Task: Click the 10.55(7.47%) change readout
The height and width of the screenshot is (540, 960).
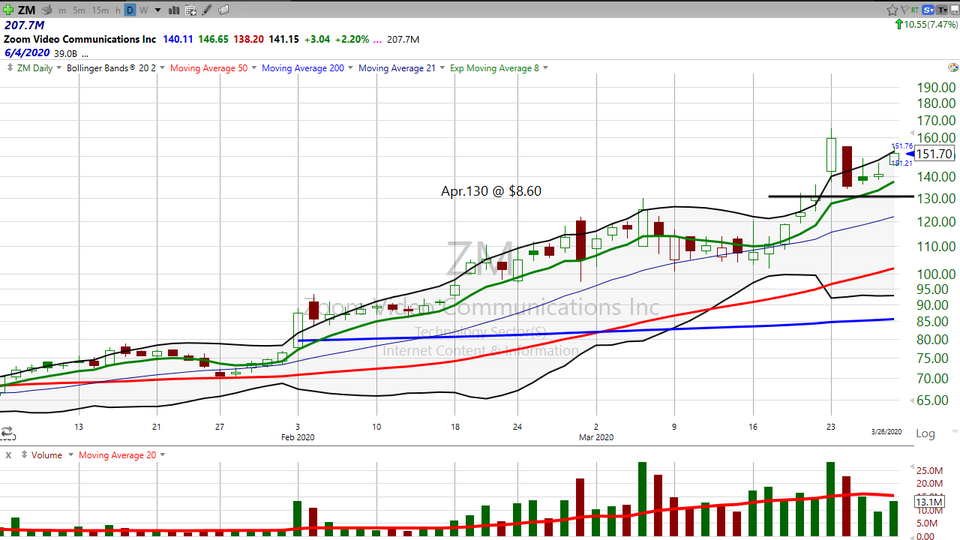Action: [931, 24]
